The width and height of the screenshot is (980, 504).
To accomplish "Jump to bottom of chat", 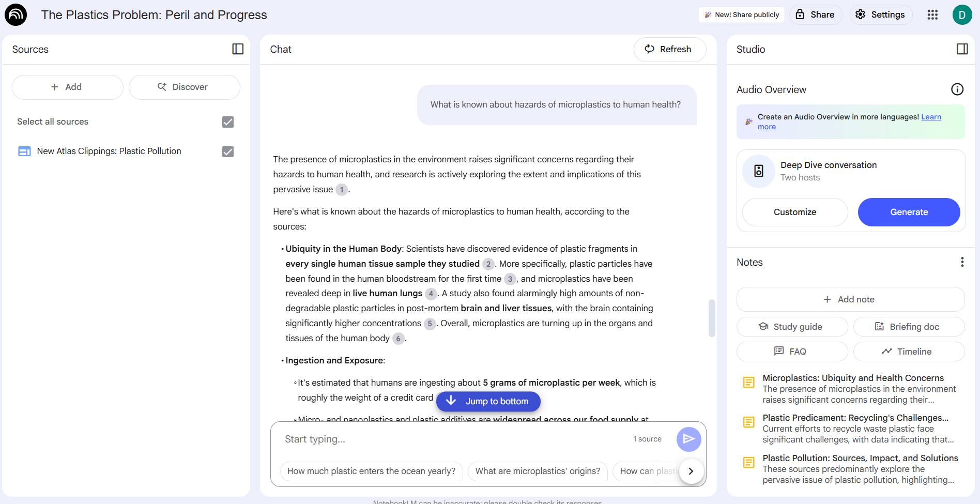I will (x=488, y=401).
